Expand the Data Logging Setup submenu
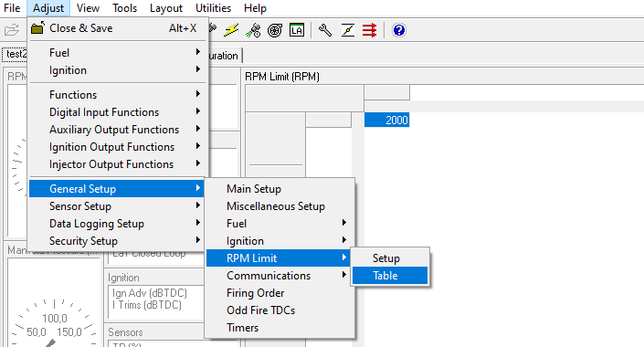644x347 pixels. click(117, 224)
